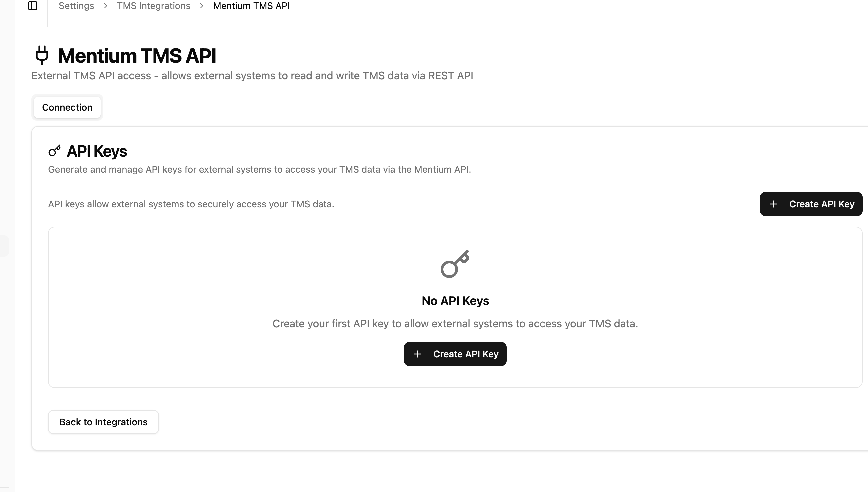This screenshot has width=868, height=492.
Task: Click the chevron after TMS Integrations breadcrumb
Action: [202, 6]
